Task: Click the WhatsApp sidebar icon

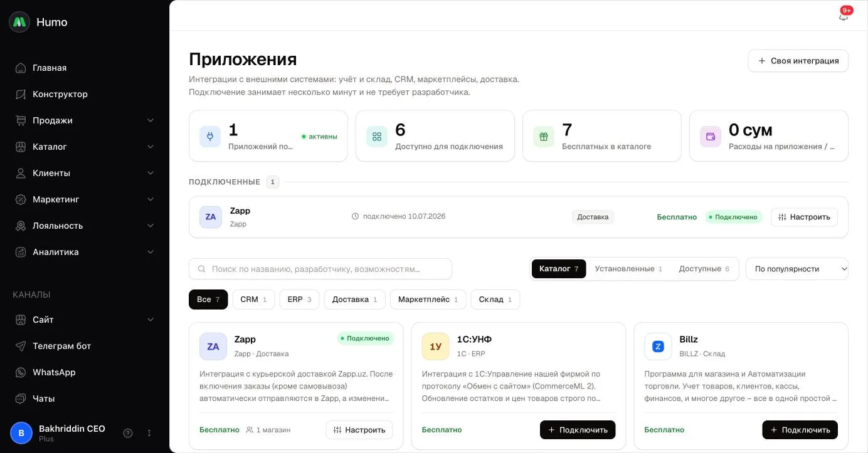Action: 21,372
